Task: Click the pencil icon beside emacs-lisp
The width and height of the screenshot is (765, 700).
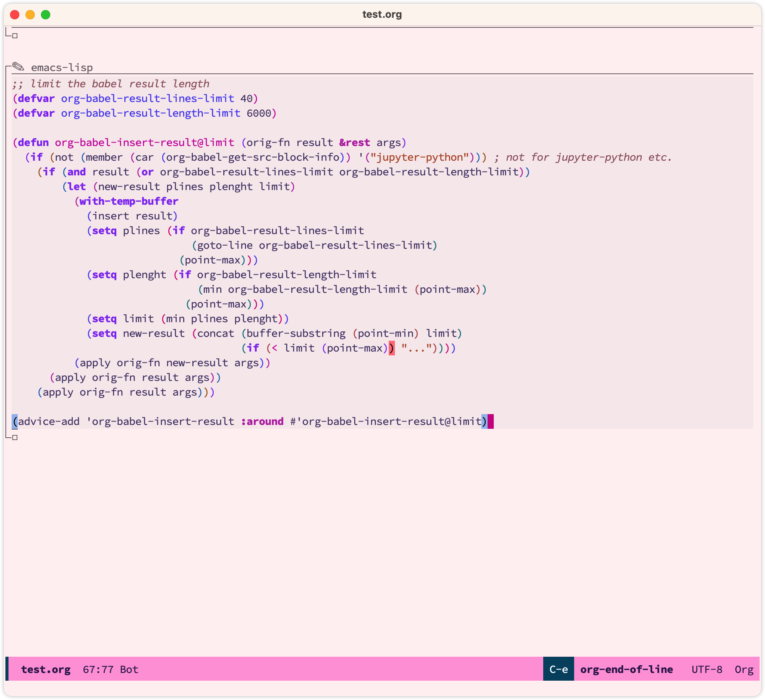Action: pyautogui.click(x=18, y=66)
